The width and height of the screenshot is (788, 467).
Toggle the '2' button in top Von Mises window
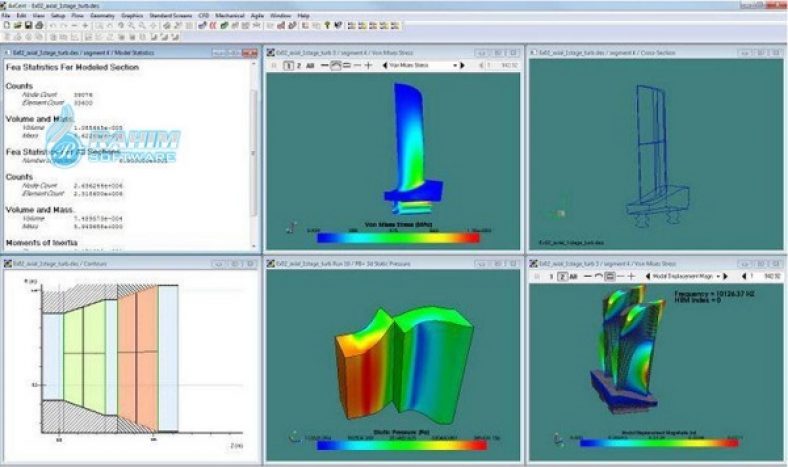[x=299, y=65]
